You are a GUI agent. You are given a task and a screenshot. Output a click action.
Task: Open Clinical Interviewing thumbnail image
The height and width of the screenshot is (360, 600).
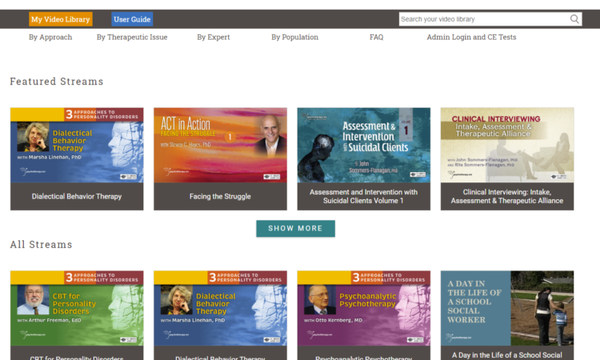(507, 145)
